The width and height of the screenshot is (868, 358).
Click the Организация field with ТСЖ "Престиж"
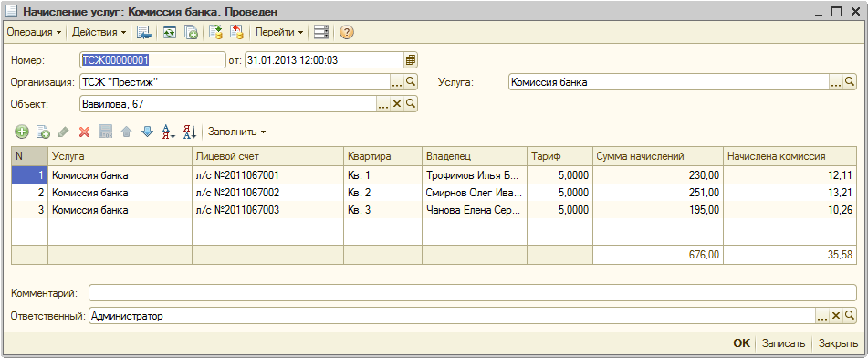point(235,82)
